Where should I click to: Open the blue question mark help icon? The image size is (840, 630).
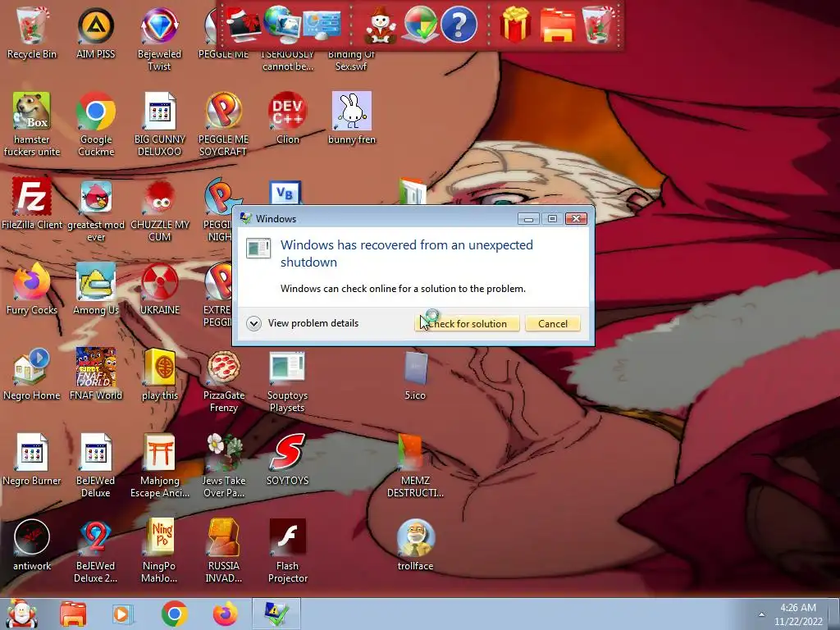pos(459,25)
